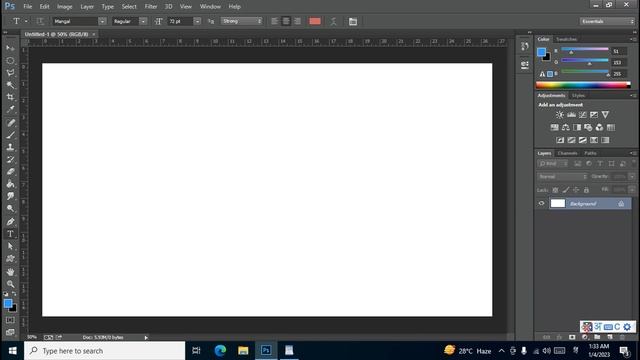This screenshot has height=360, width=640.
Task: Open the red text color swatch
Action: click(315, 21)
